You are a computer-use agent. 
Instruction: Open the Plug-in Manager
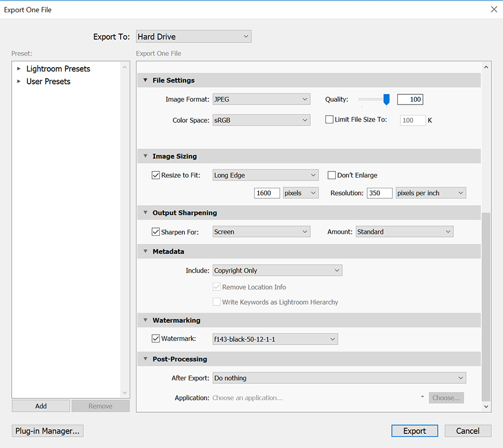pyautogui.click(x=48, y=431)
